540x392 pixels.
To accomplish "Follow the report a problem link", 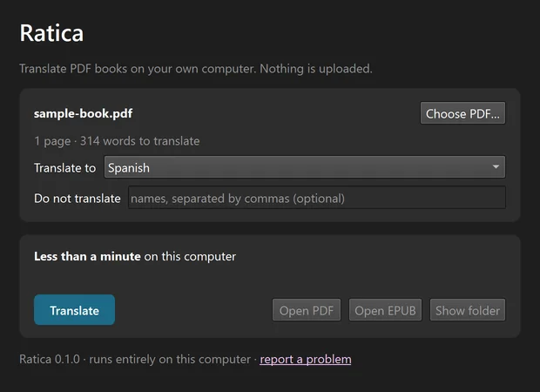I will pos(306,359).
